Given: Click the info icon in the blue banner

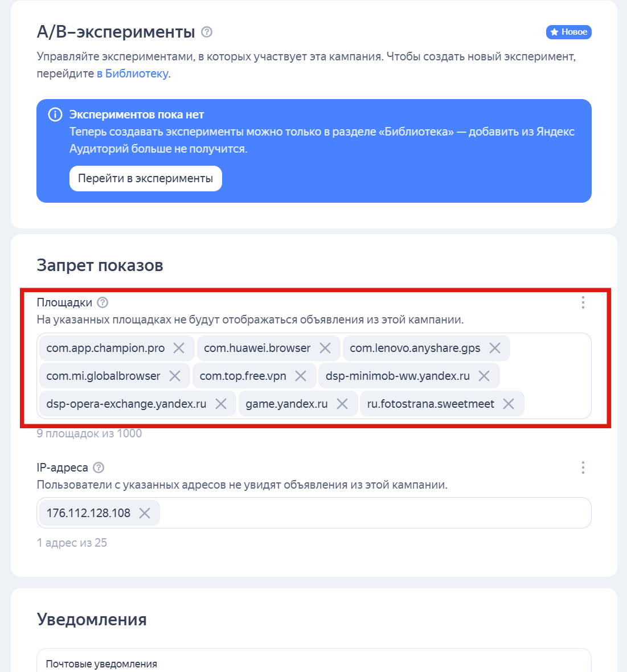Looking at the screenshot, I should 55,114.
